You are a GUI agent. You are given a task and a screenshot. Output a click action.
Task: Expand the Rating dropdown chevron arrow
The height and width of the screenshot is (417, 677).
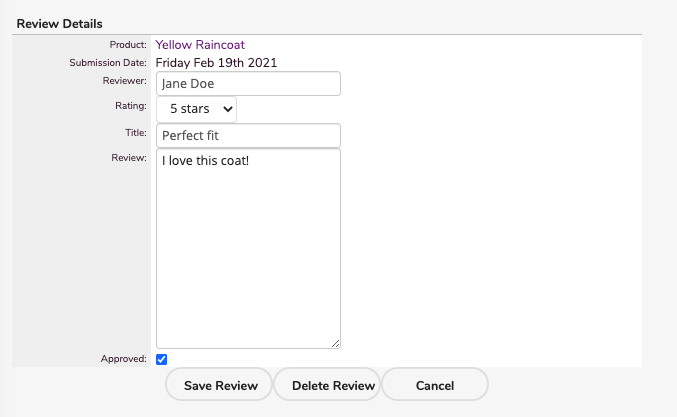(x=228, y=108)
